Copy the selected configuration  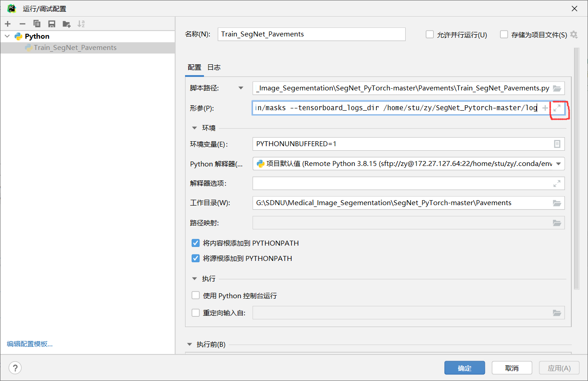(x=37, y=24)
